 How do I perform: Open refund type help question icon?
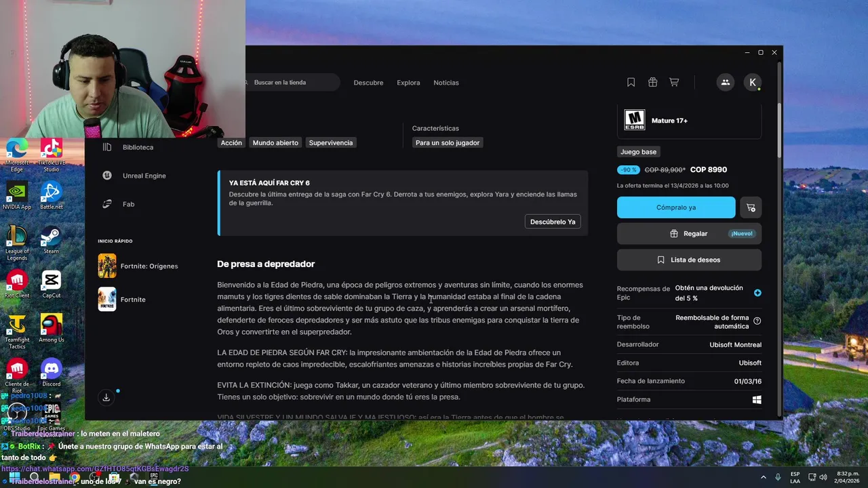(757, 321)
